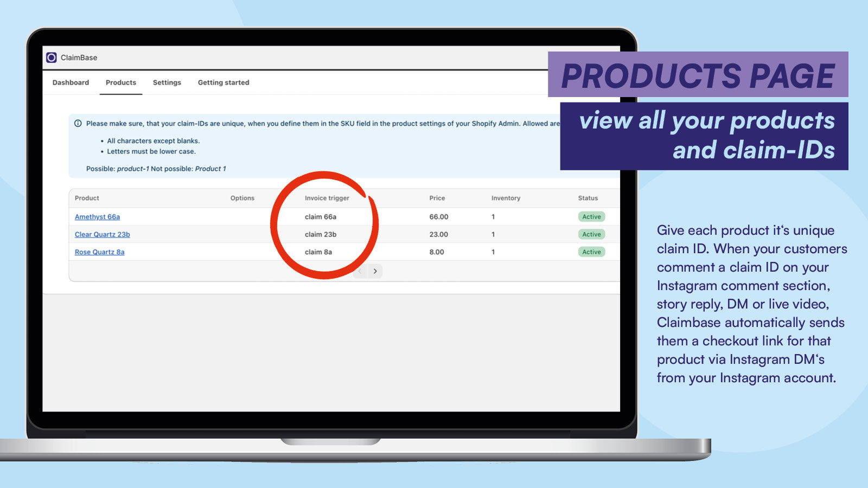This screenshot has width=868, height=488.
Task: Click the Product column header
Action: [x=87, y=198]
